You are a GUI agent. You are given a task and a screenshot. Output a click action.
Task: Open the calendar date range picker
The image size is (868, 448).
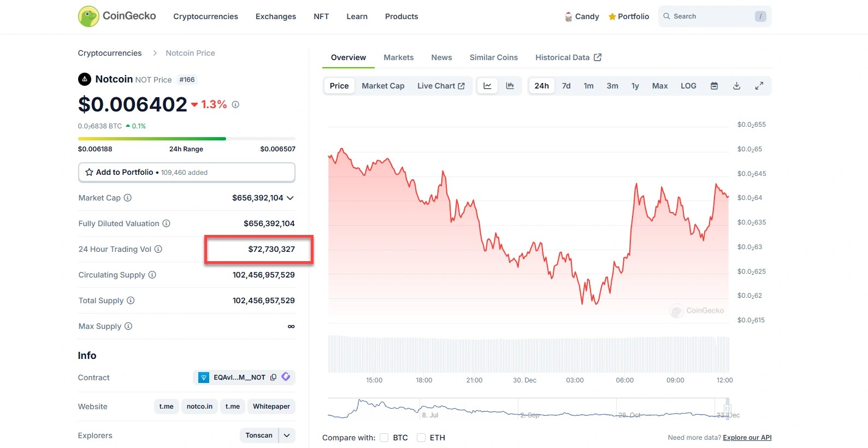click(714, 86)
